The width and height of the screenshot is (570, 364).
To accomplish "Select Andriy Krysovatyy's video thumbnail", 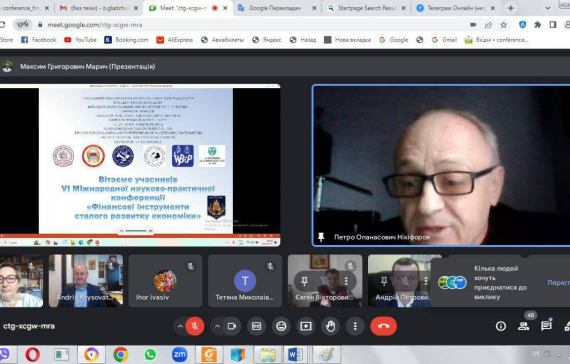I will pos(86,280).
